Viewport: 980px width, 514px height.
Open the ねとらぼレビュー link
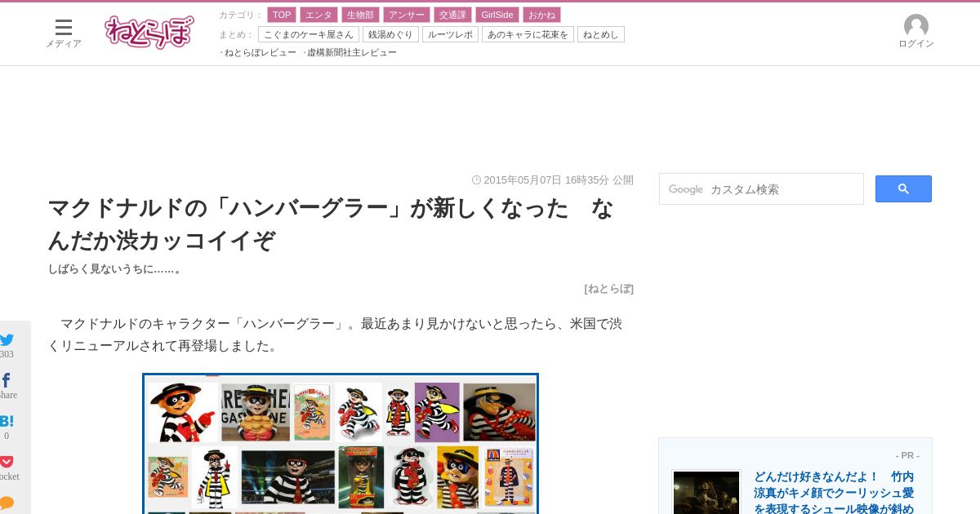(x=261, y=52)
